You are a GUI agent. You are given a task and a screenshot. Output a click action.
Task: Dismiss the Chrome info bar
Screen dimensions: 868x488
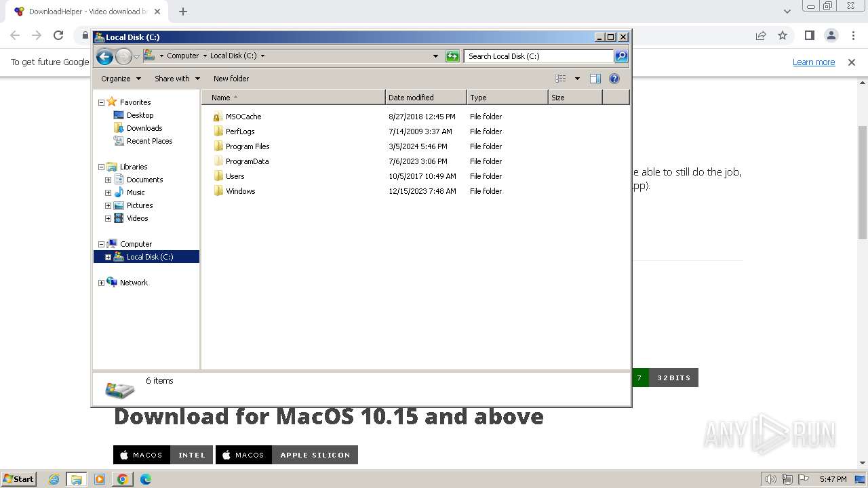[852, 62]
